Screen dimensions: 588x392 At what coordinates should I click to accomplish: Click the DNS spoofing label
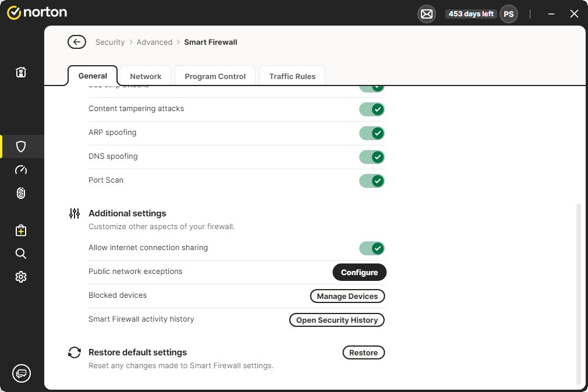[113, 156]
